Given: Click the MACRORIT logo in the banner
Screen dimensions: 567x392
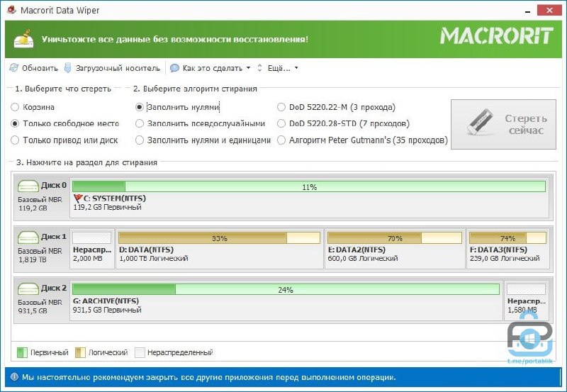Looking at the screenshot, I should 497,36.
